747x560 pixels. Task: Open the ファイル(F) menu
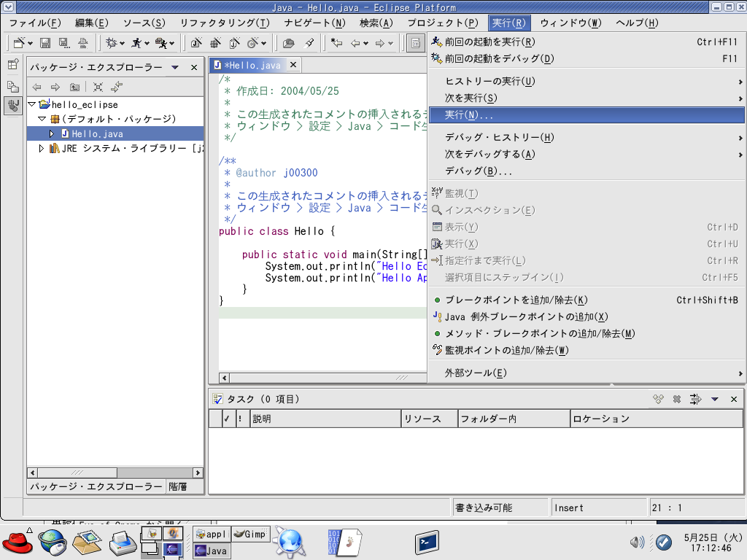coord(35,23)
